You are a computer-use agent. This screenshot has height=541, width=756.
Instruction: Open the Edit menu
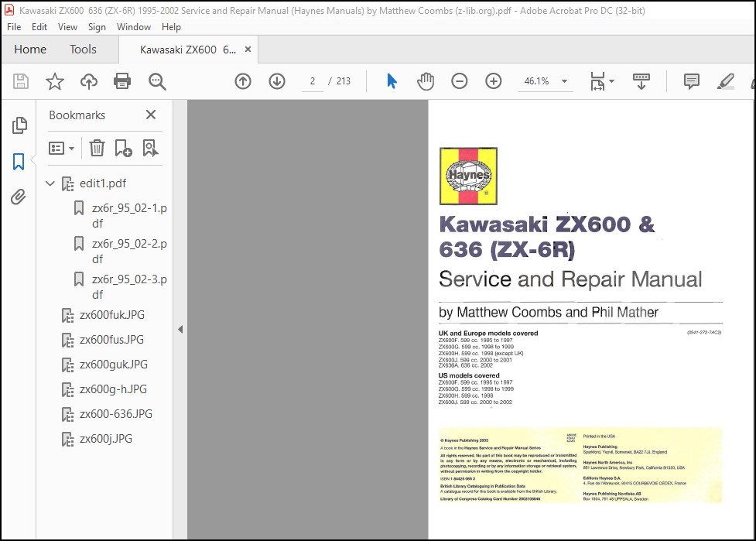click(x=39, y=27)
